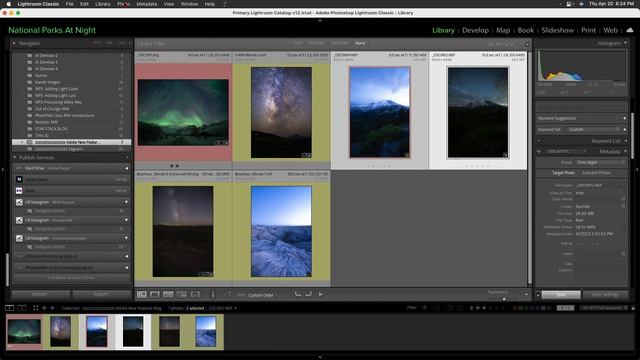Click the first LR/Instagram service icon

(x=19, y=202)
